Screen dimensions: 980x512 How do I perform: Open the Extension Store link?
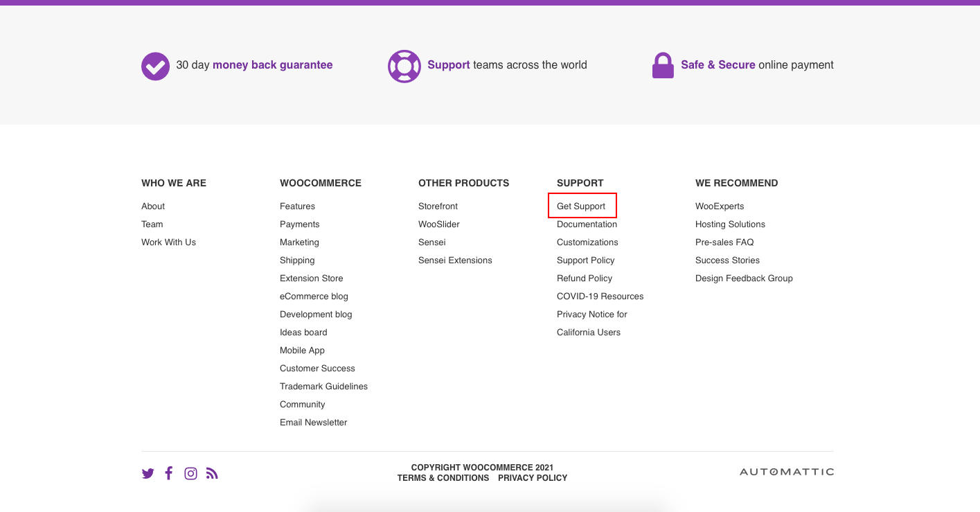coord(311,279)
